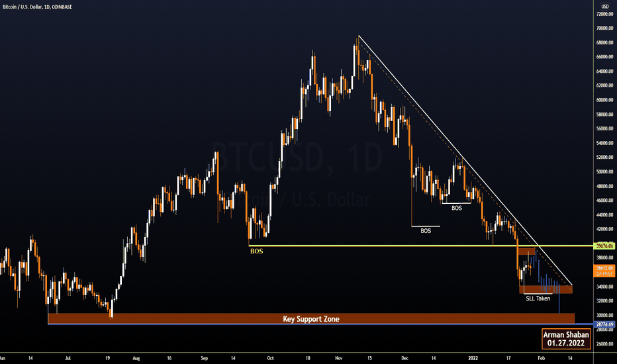The width and height of the screenshot is (617, 364).
Task: Click the 64000.00 price axis label
Action: click(x=605, y=71)
